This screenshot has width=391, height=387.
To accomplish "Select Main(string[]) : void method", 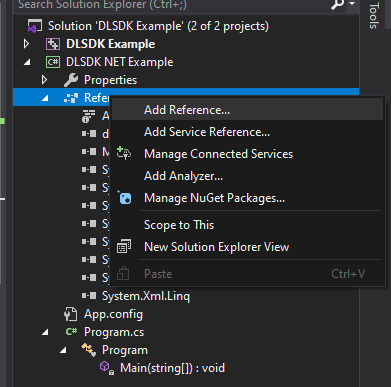I will 172,368.
